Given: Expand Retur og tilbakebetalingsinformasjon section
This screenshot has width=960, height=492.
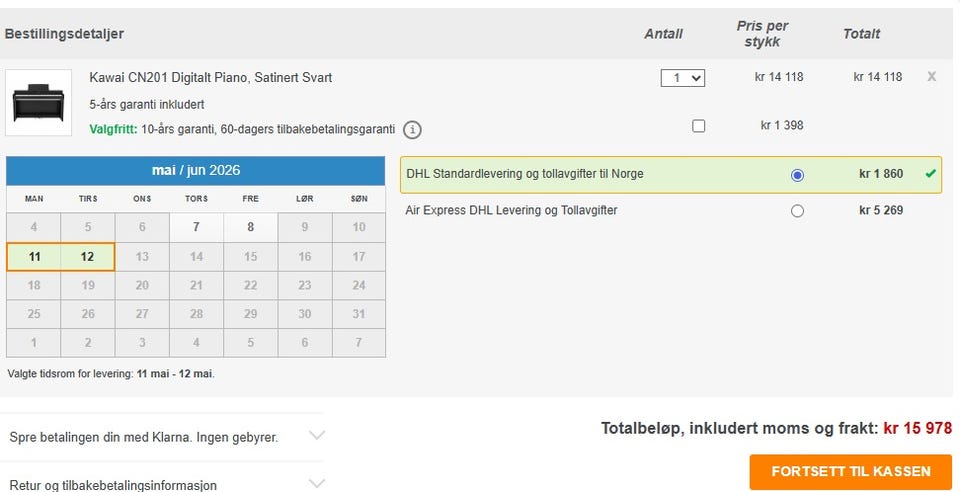Looking at the screenshot, I should 162,482.
